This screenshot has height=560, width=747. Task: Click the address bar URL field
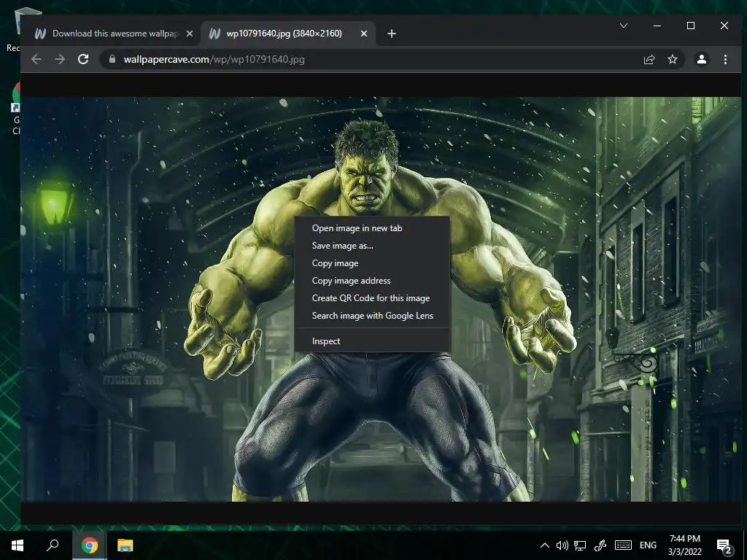tap(371, 59)
